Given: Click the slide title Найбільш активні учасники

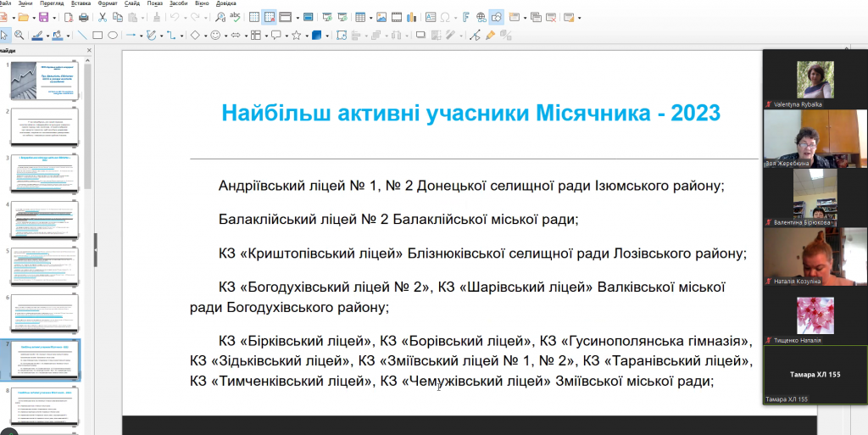Looking at the screenshot, I should (x=471, y=113).
